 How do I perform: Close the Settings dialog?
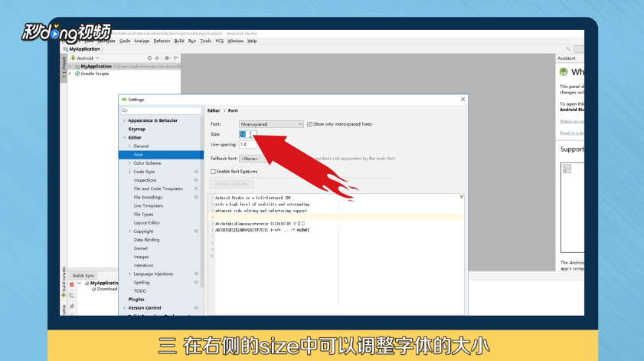(x=463, y=100)
